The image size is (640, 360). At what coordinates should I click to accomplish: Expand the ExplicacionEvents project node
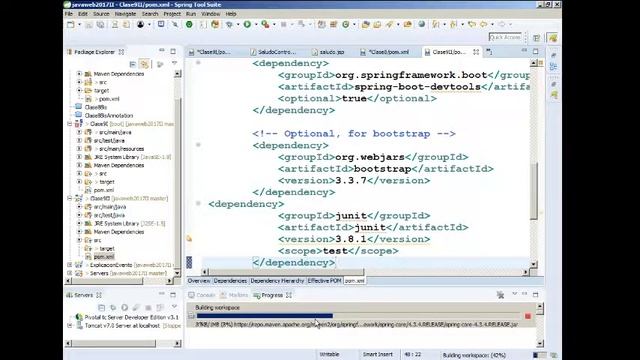click(70, 265)
